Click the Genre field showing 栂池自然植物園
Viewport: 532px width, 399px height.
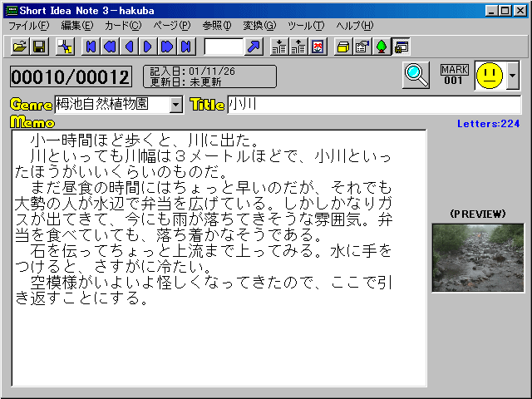112,105
